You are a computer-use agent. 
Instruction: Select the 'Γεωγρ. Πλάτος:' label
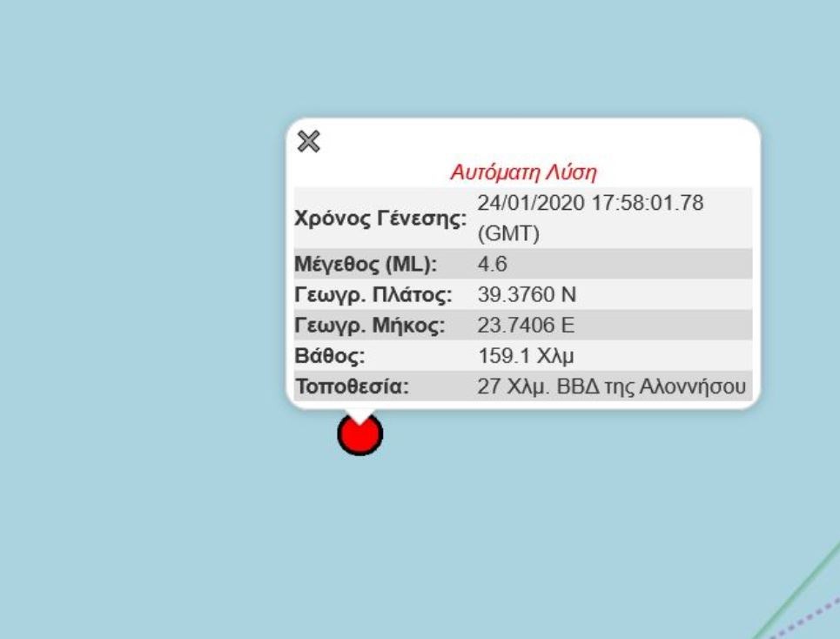click(x=374, y=295)
